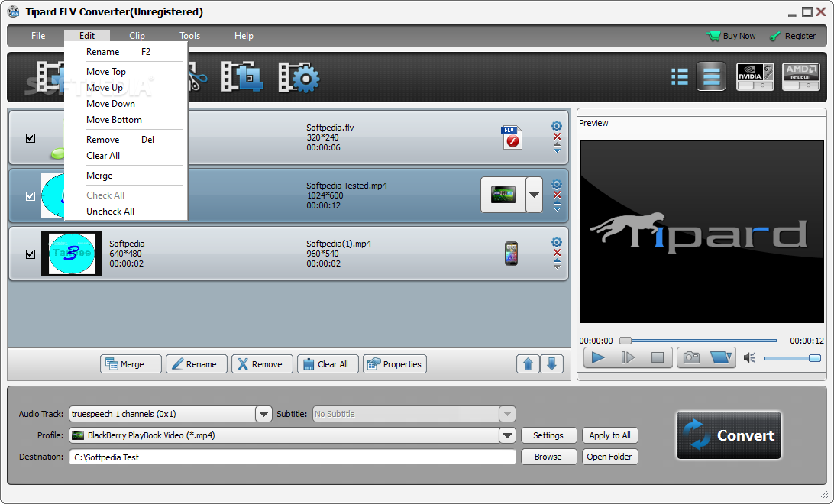This screenshot has width=834, height=504.
Task: Open settings gear for Softpedia.flv row
Action: coord(556,126)
